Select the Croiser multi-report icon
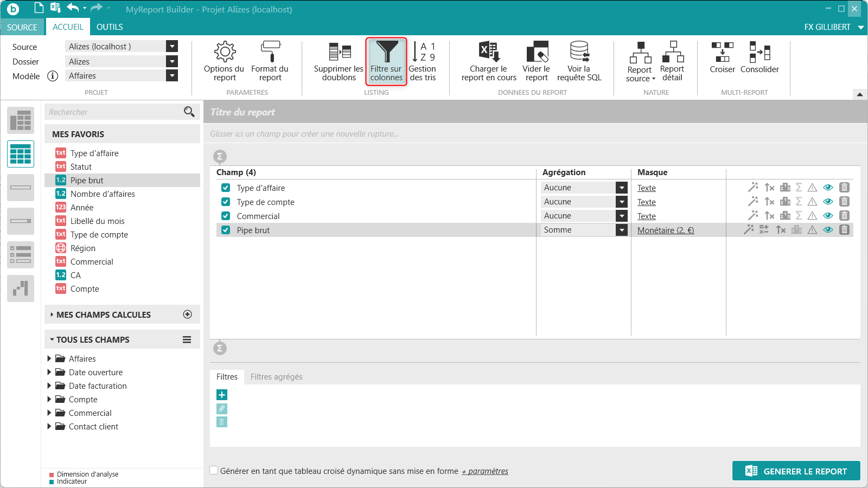 722,52
